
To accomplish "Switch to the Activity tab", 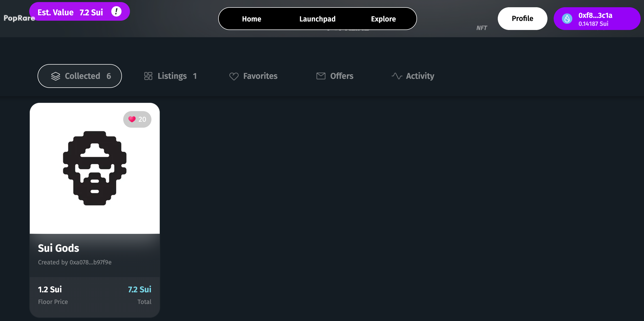I will (x=420, y=76).
